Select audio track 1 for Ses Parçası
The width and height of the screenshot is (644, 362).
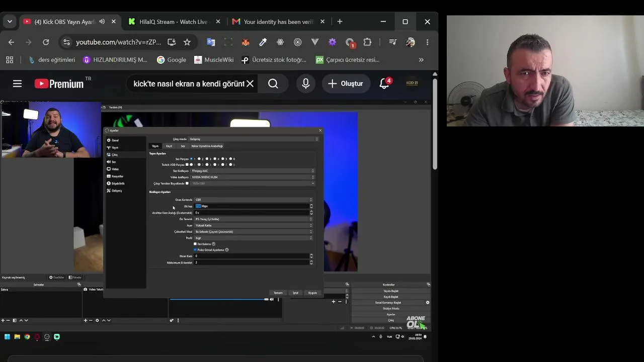coord(192,159)
